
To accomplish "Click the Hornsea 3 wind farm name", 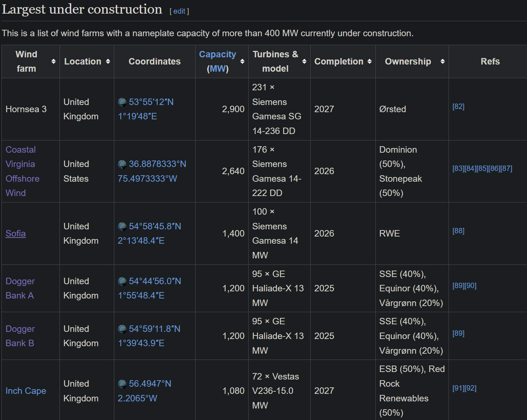I will [x=26, y=109].
